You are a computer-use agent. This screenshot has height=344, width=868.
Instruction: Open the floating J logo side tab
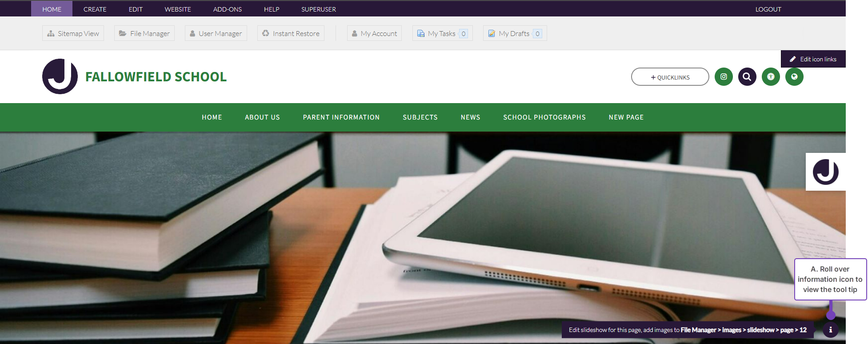click(x=825, y=172)
